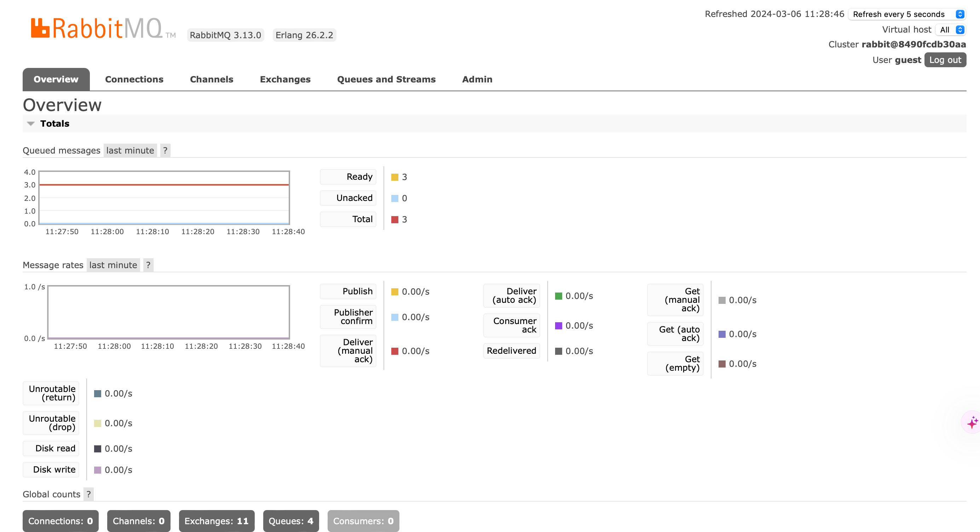Click the cluster name rabbit@8490fcdb30aa
980x532 pixels.
914,45
